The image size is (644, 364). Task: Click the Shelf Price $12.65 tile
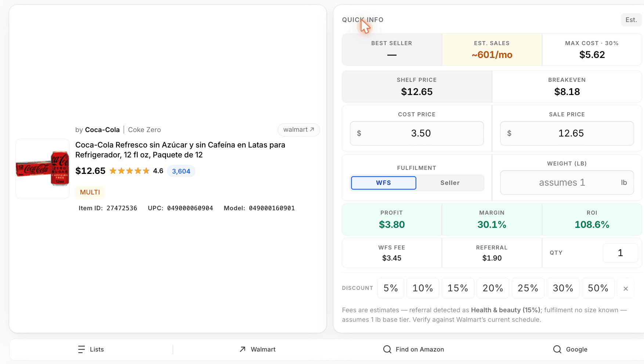tap(417, 87)
